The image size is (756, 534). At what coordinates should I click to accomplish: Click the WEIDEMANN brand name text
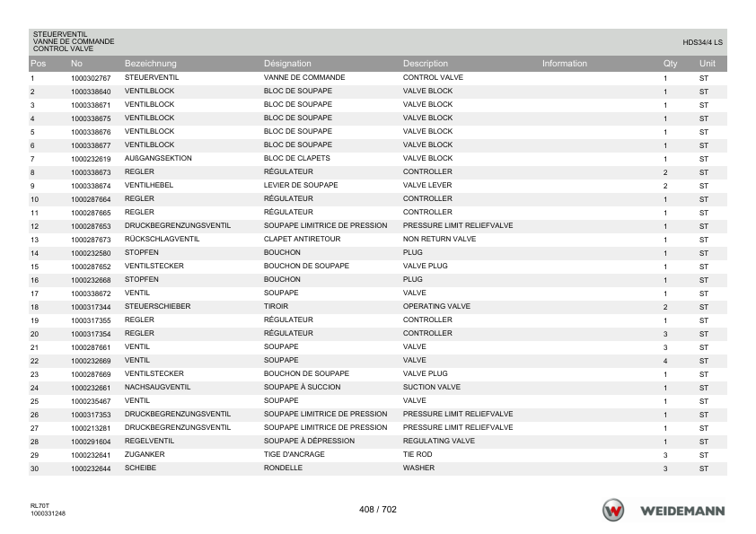pos(682,511)
